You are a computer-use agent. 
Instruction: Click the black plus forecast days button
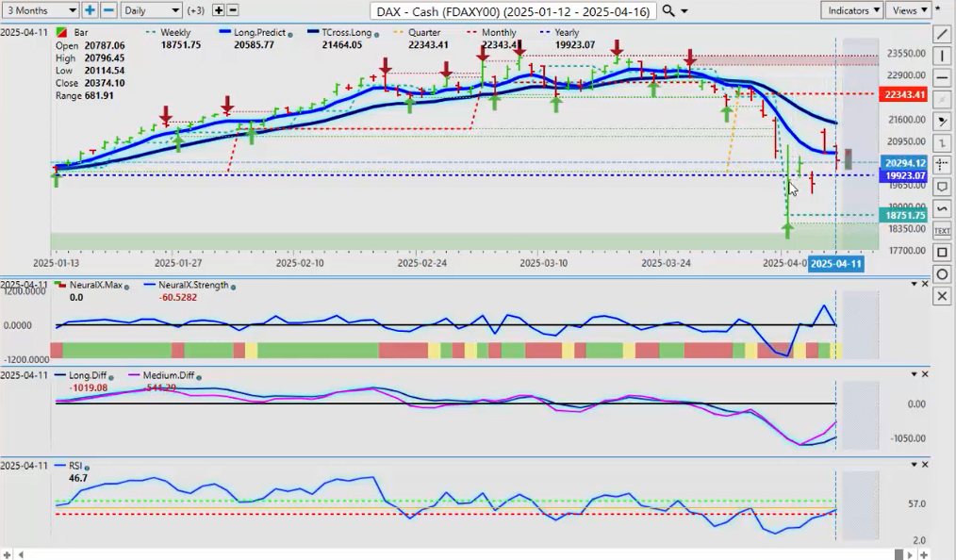[219, 10]
